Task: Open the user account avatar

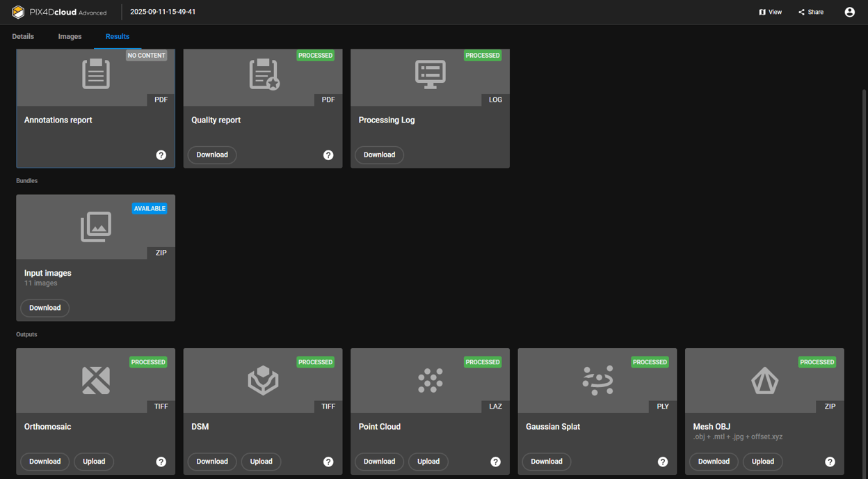Action: click(x=849, y=12)
